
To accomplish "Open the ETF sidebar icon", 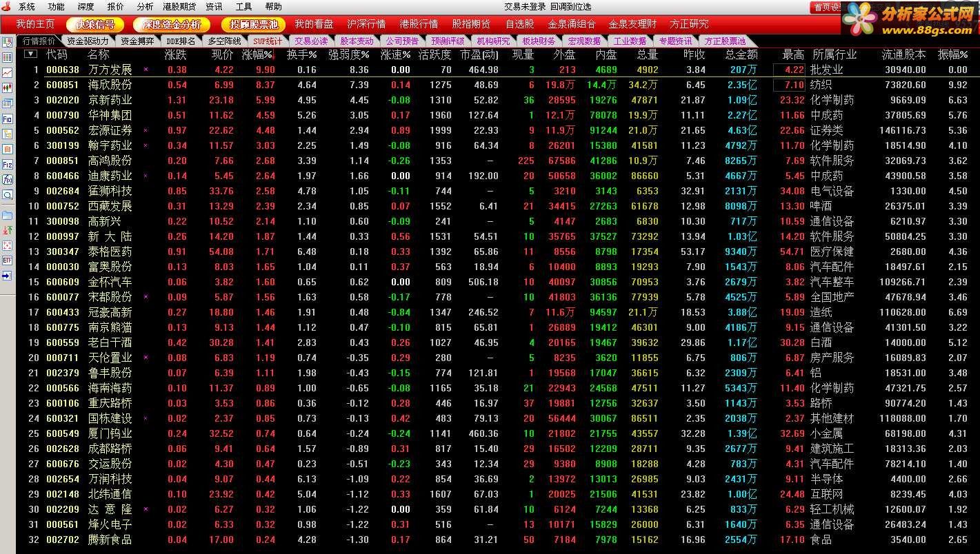I will (x=7, y=260).
